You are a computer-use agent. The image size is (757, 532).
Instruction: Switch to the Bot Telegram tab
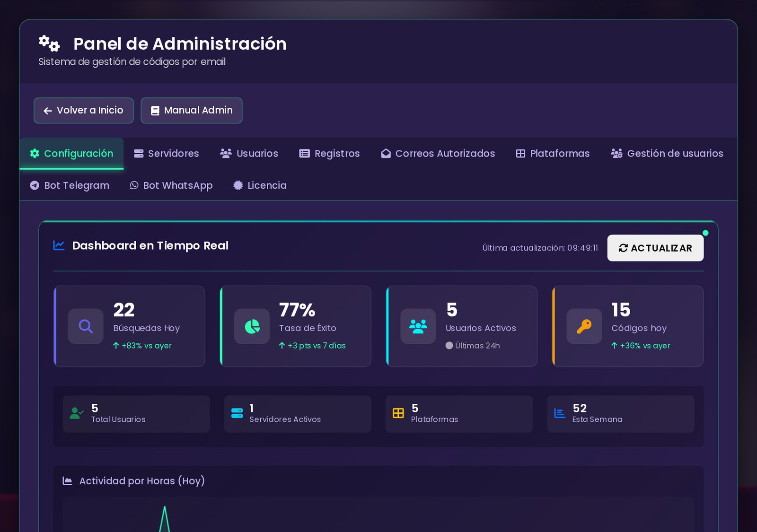coord(69,185)
